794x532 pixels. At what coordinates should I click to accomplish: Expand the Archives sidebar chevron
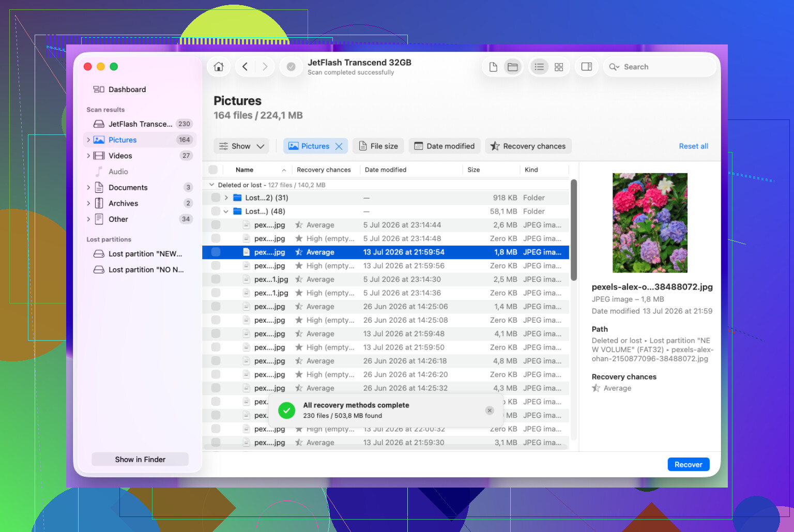pyautogui.click(x=88, y=203)
